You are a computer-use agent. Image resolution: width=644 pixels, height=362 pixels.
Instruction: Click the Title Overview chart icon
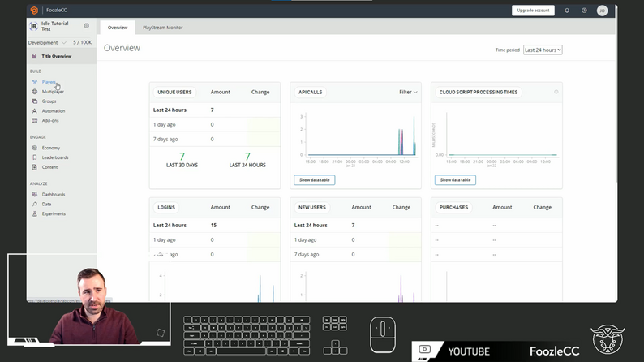click(35, 56)
